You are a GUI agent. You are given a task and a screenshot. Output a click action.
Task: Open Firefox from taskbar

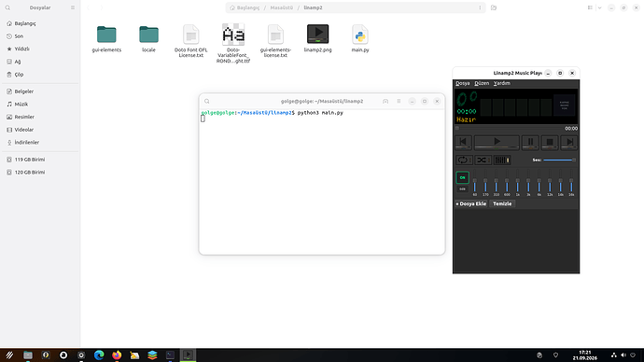click(x=117, y=355)
